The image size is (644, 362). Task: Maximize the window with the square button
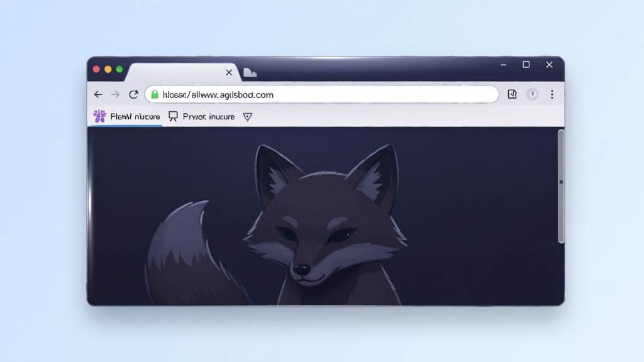(526, 65)
